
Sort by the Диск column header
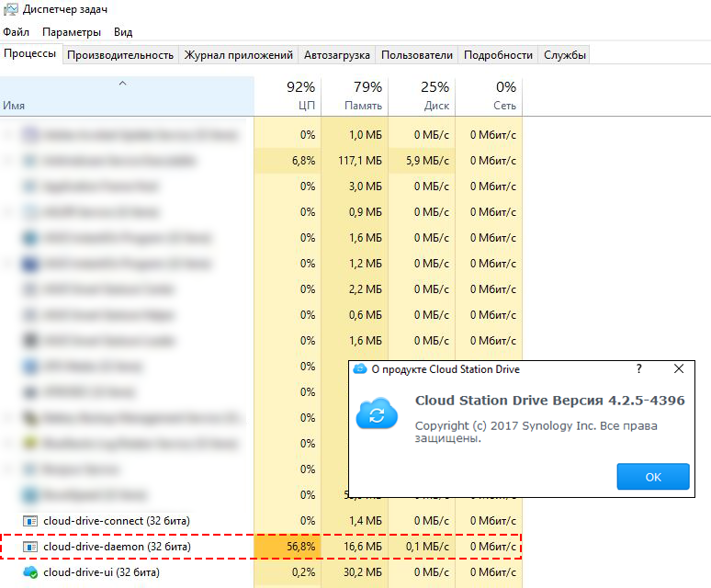point(422,96)
